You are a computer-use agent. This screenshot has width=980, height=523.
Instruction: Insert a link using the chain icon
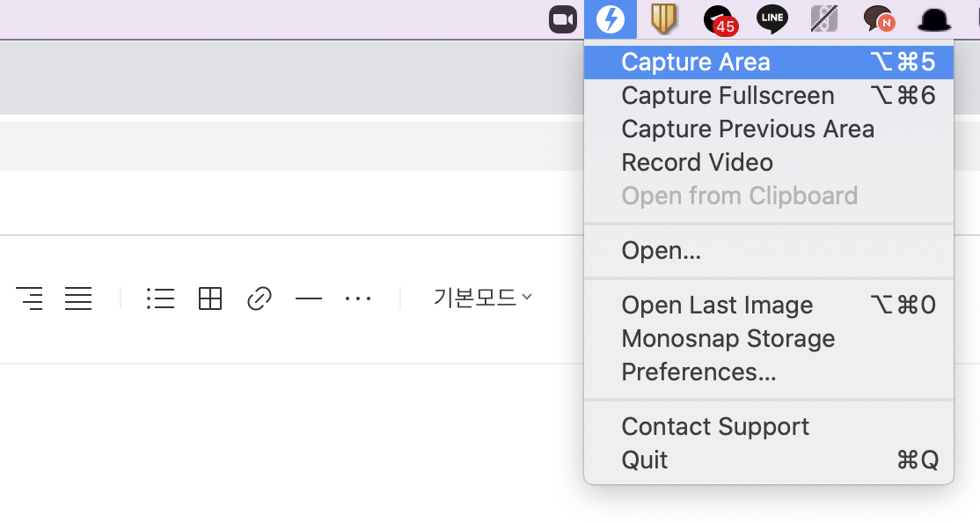coord(259,298)
